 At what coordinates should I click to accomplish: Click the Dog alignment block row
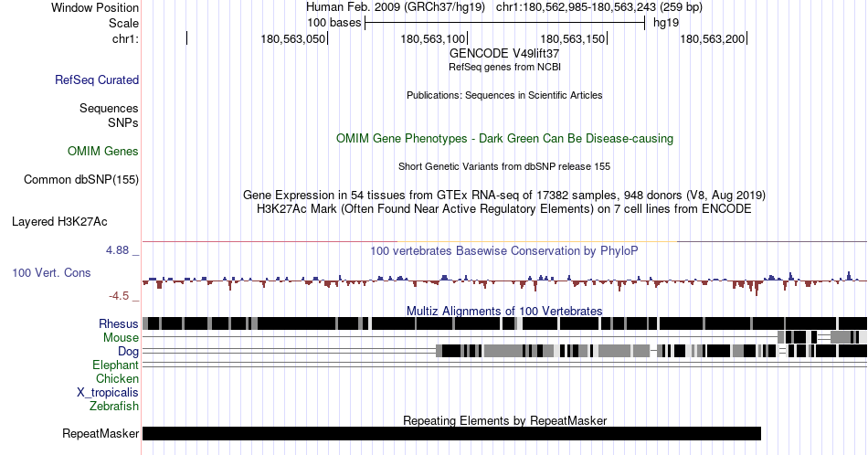(x=651, y=351)
